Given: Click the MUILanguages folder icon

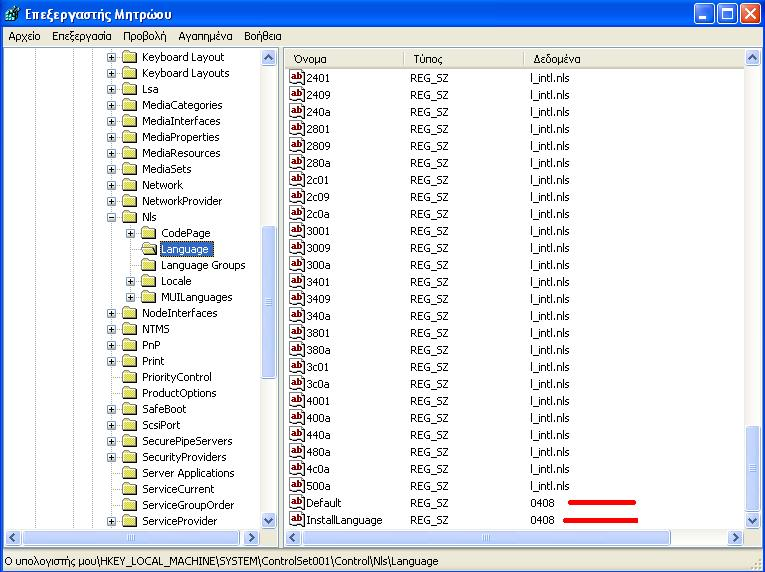Looking at the screenshot, I should pos(149,297).
